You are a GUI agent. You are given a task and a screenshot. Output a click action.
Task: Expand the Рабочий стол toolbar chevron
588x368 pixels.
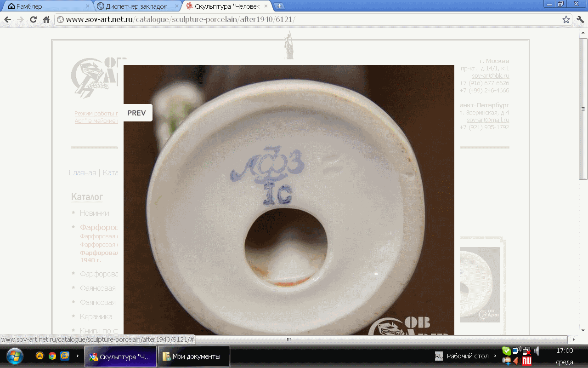click(495, 356)
